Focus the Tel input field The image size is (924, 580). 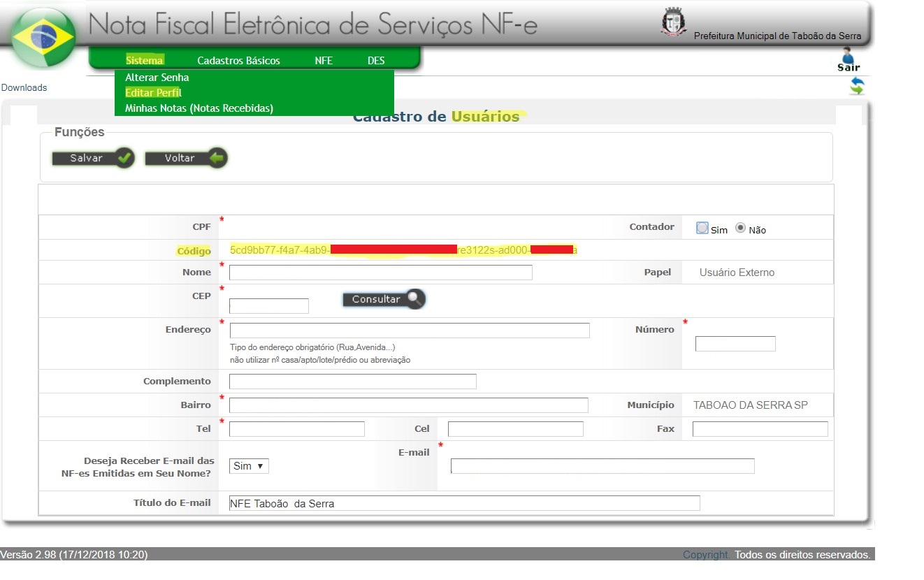tap(297, 429)
